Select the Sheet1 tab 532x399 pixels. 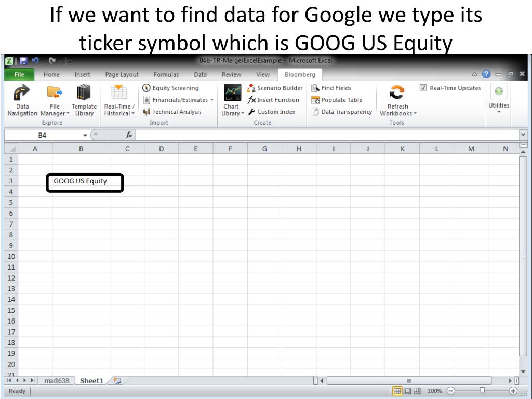click(91, 381)
